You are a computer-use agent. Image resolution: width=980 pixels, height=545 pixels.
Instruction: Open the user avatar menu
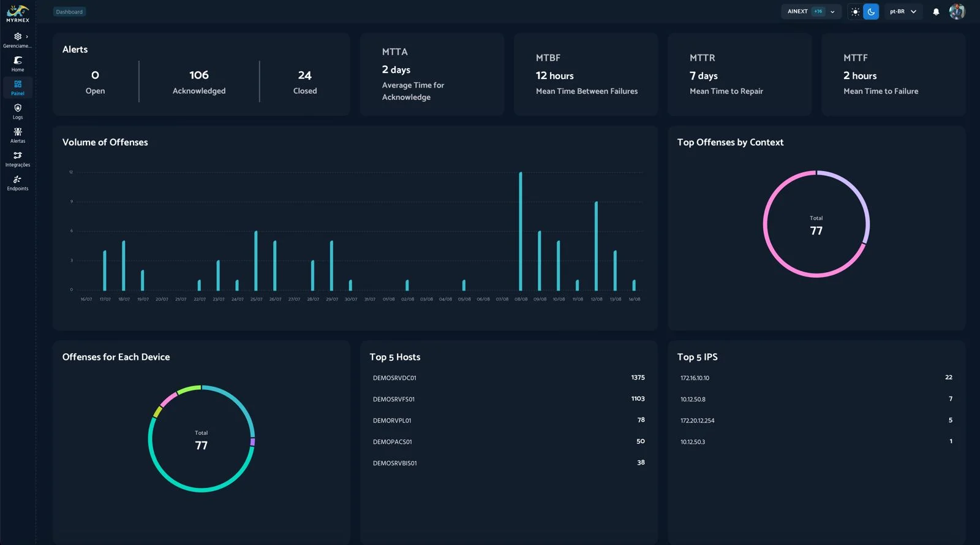[x=957, y=12]
